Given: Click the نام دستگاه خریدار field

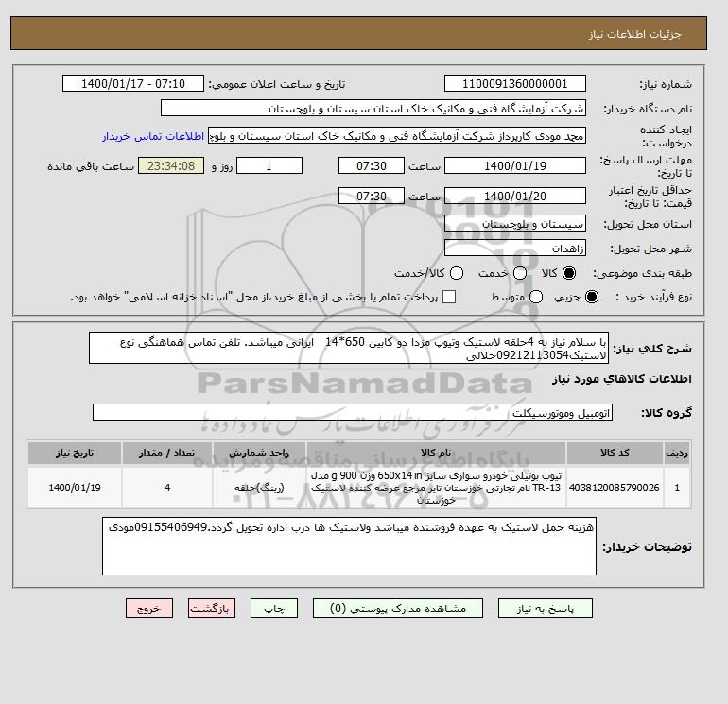Looking at the screenshot, I should [373, 108].
